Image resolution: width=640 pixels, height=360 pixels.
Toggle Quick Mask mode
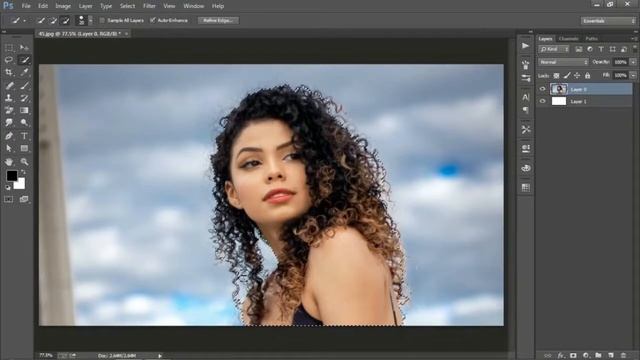click(9, 199)
